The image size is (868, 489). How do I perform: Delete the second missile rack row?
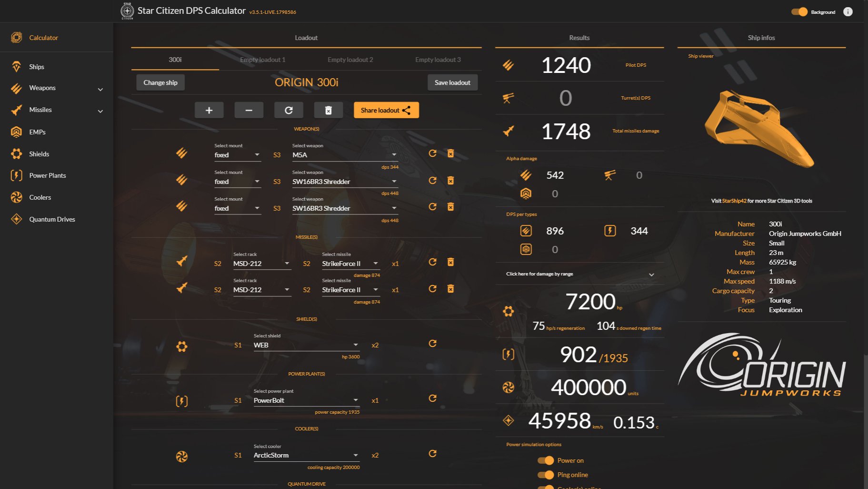pyautogui.click(x=450, y=288)
